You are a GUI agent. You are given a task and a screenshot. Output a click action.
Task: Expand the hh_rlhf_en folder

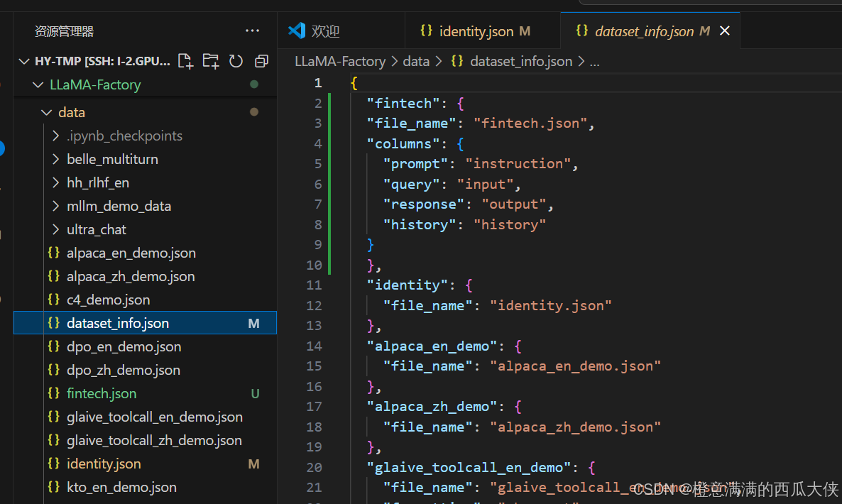tap(56, 182)
